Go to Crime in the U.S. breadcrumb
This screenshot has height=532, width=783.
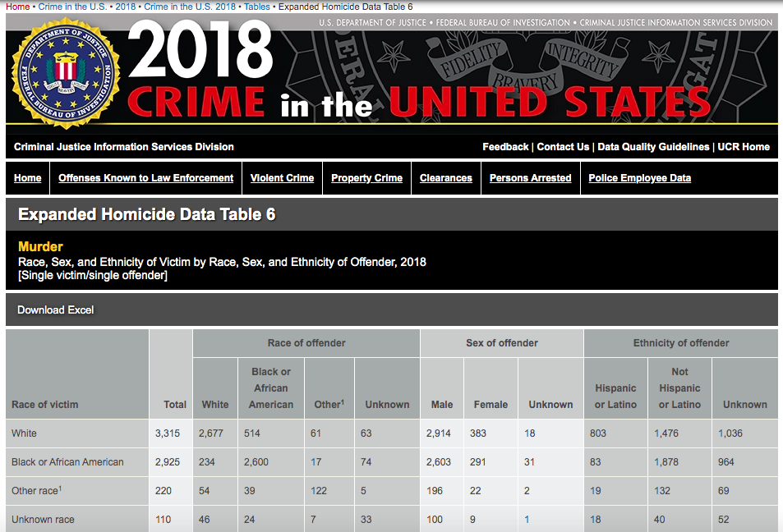pos(72,7)
